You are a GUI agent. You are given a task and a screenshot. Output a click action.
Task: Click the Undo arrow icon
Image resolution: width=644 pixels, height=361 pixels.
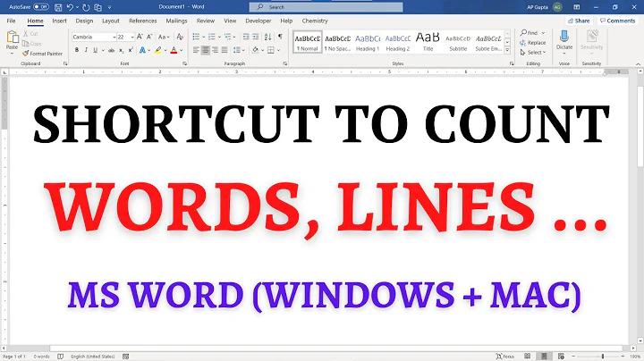pos(70,7)
